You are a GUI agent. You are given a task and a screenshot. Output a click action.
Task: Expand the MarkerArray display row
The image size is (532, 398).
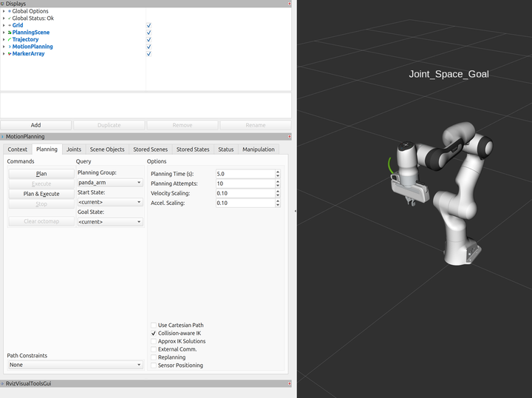click(4, 54)
